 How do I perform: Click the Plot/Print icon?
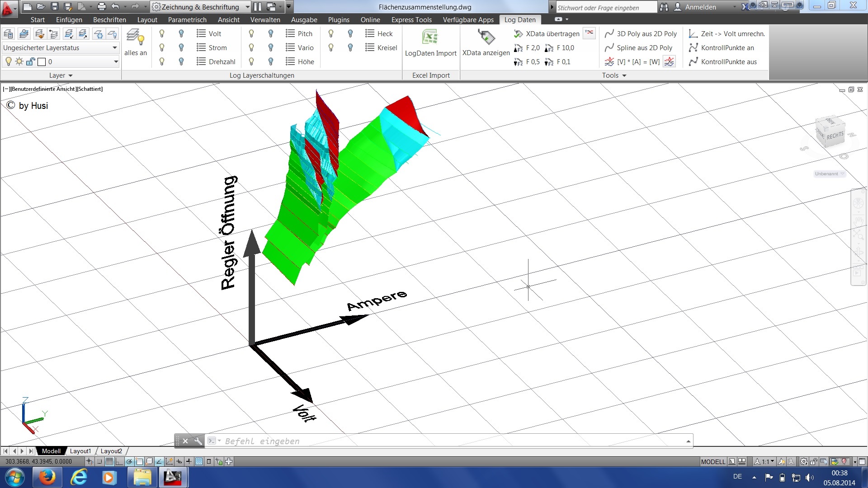point(101,6)
